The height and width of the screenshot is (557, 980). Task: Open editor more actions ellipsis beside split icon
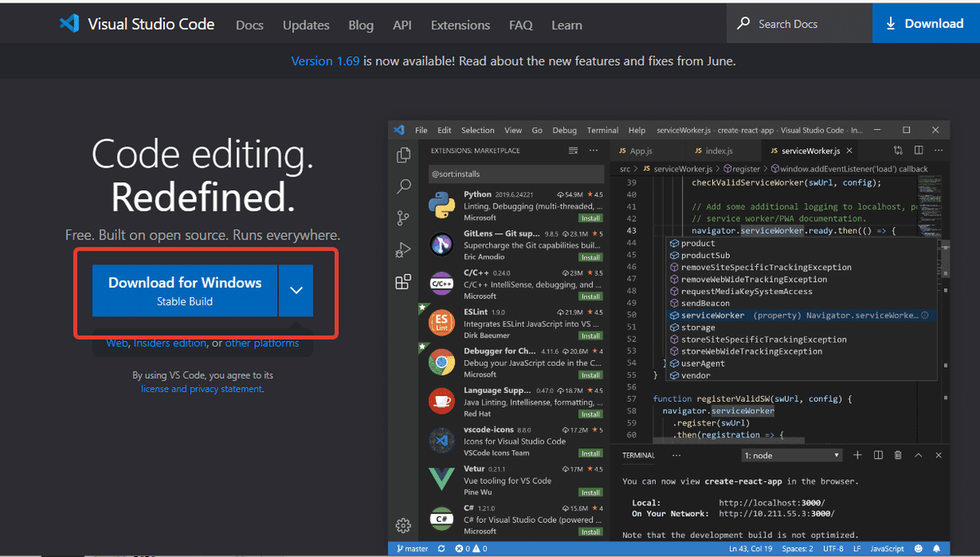[938, 150]
